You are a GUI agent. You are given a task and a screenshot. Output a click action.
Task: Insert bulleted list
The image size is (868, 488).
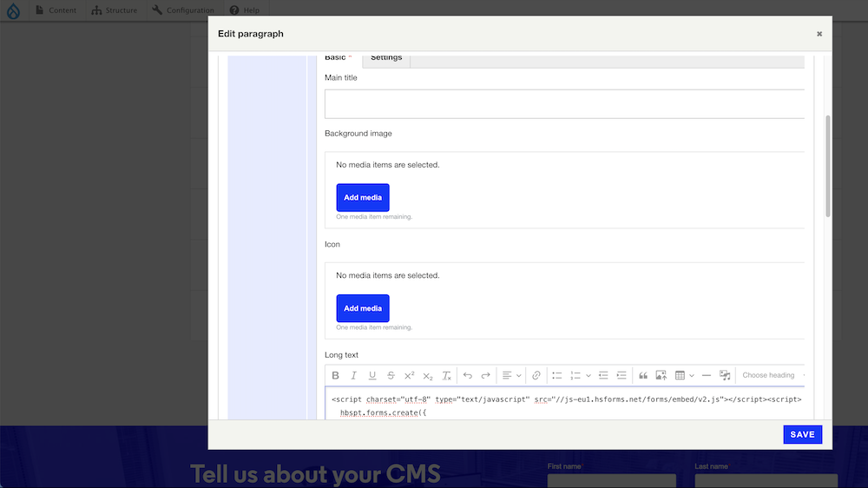click(x=557, y=375)
